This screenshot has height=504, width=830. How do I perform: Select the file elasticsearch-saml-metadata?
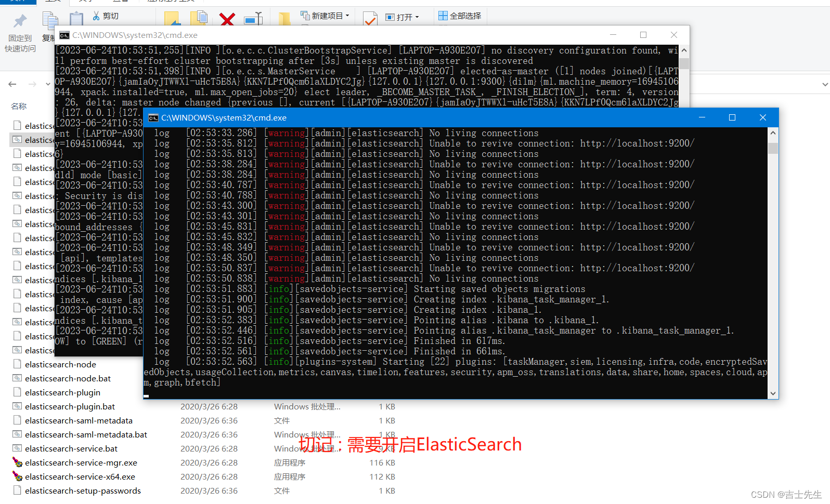coord(79,420)
